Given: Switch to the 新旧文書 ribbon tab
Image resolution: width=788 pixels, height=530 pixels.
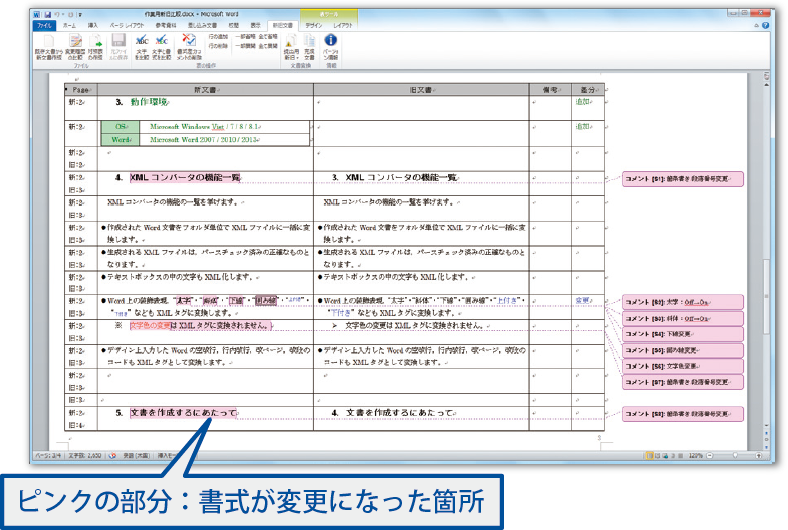Looking at the screenshot, I should [281, 26].
